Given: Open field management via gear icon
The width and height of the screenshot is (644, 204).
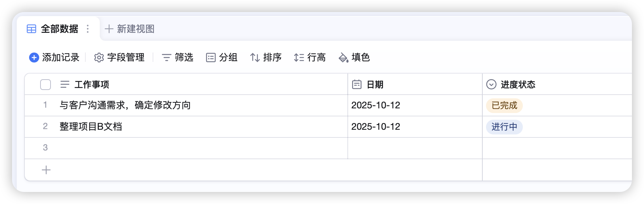Looking at the screenshot, I should coord(99,58).
